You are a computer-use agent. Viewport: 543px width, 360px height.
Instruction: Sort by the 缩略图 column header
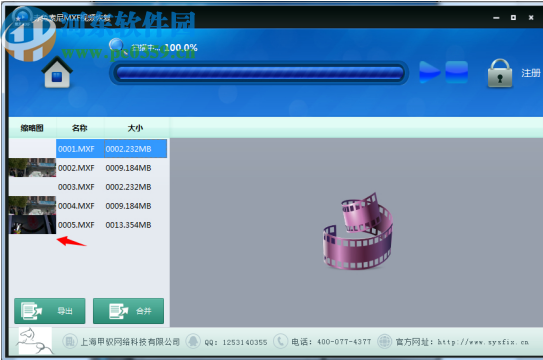(x=32, y=128)
